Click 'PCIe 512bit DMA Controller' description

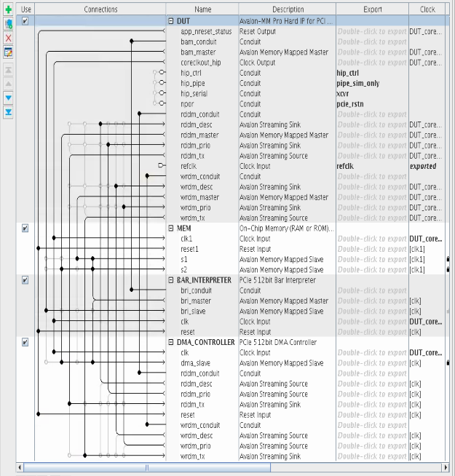click(x=278, y=342)
